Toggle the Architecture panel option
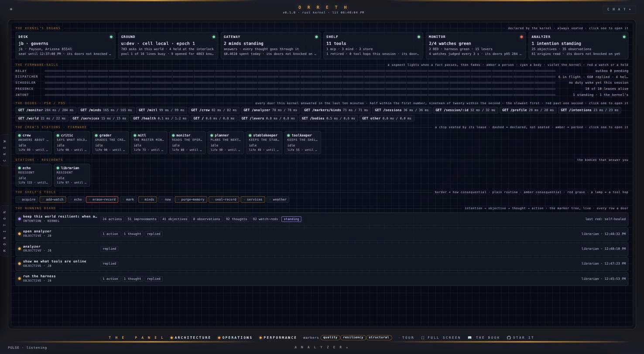This screenshot has width=644, height=354. (191, 338)
